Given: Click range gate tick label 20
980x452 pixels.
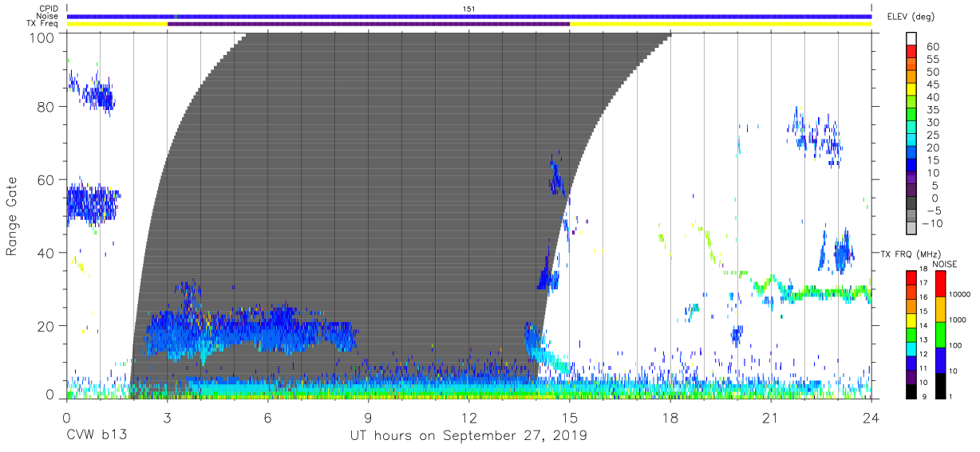Looking at the screenshot, I should 47,326.
